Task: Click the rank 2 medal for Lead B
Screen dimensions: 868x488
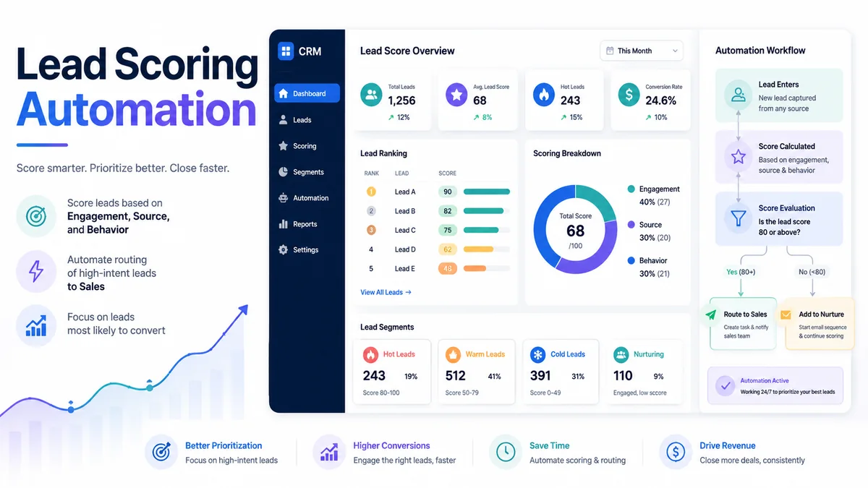Action: 371,211
